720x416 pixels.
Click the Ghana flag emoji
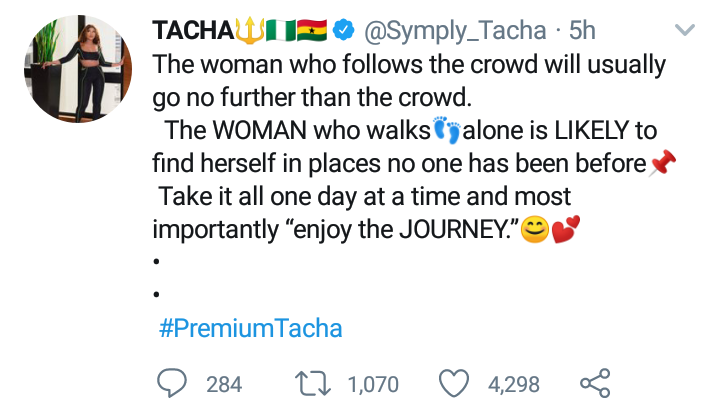[x=312, y=30]
